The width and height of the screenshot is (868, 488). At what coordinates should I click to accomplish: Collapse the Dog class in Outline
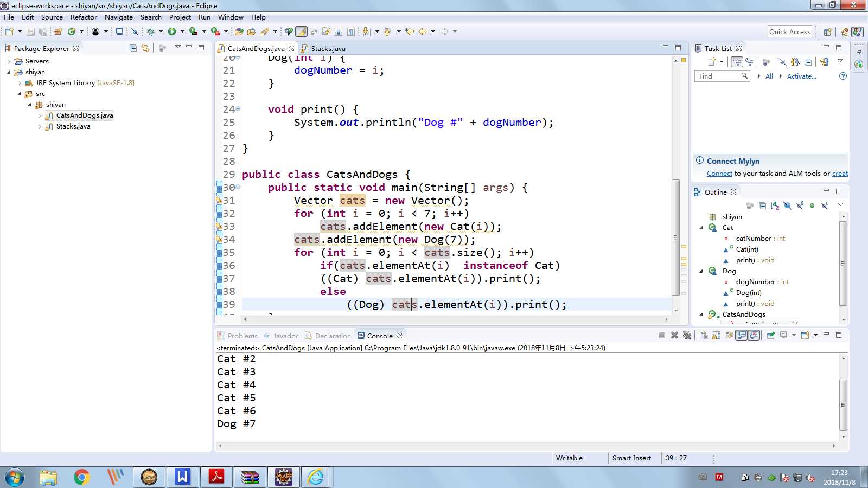pyautogui.click(x=701, y=271)
